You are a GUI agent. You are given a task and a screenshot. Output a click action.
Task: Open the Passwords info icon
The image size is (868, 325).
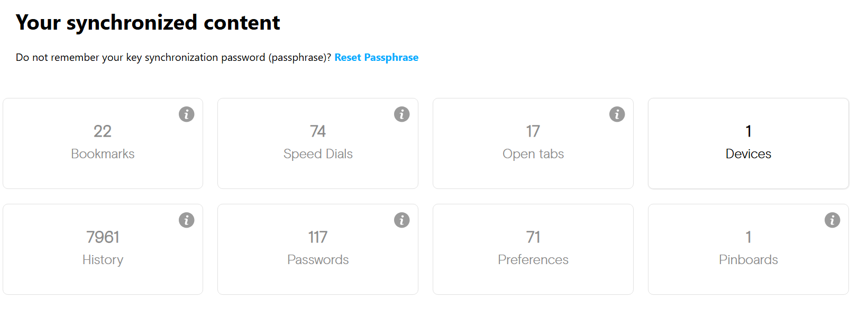pos(401,220)
